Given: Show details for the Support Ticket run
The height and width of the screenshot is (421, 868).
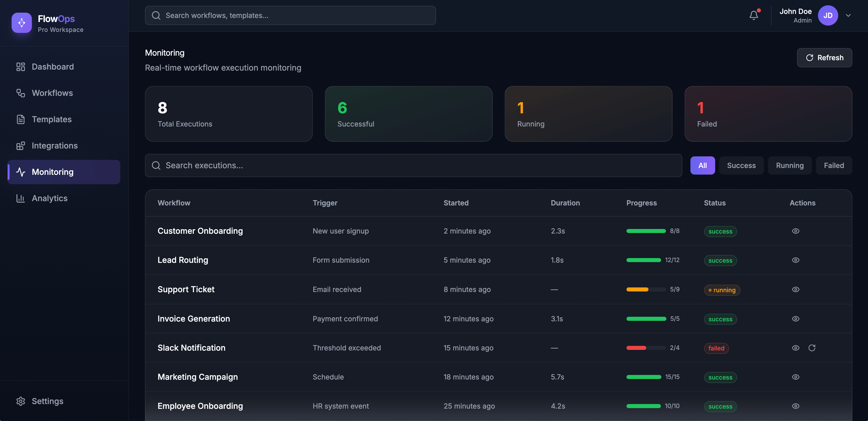Looking at the screenshot, I should click(x=795, y=289).
